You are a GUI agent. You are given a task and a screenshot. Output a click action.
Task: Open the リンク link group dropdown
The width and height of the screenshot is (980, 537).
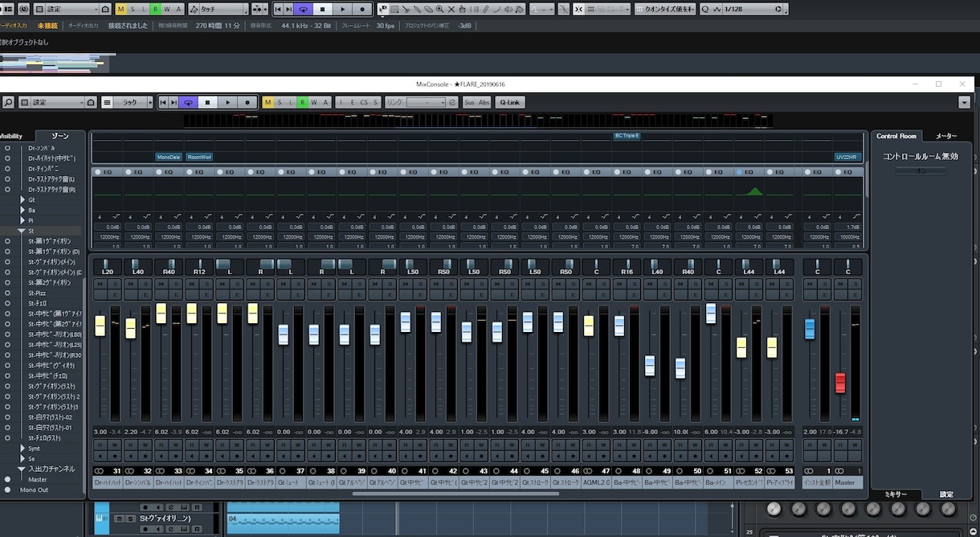click(426, 102)
